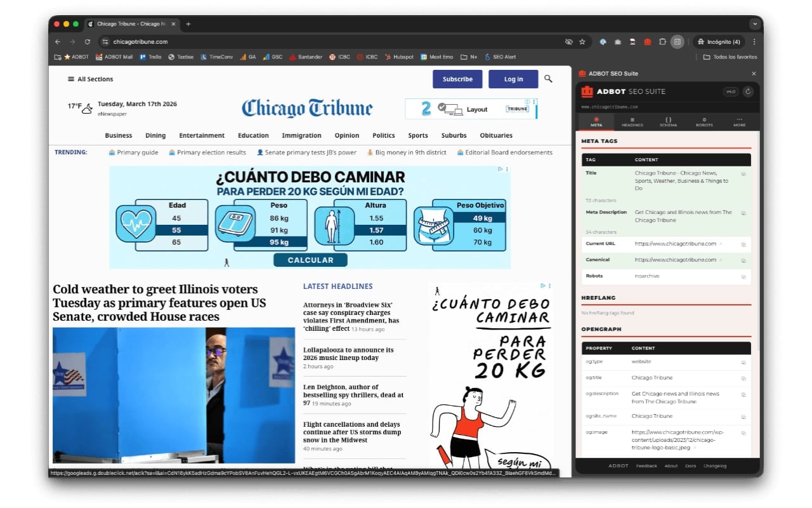Click the Log in button
This screenshot has height=508, width=812.
point(513,79)
